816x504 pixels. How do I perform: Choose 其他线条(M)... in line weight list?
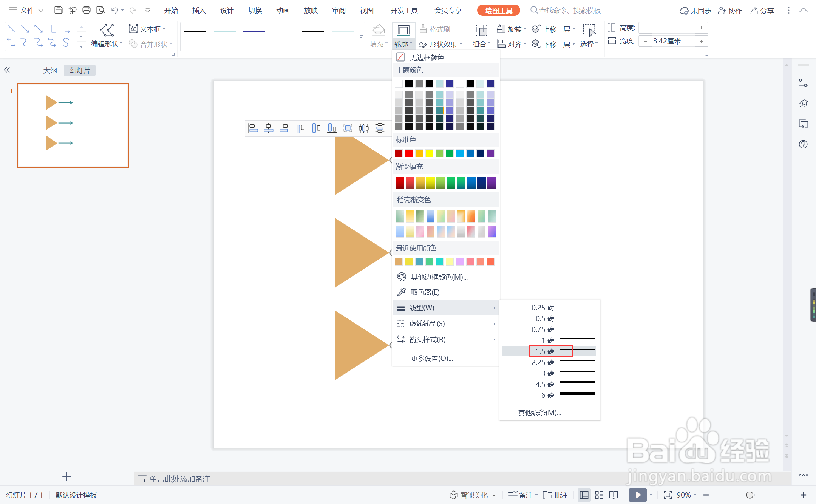pyautogui.click(x=539, y=413)
